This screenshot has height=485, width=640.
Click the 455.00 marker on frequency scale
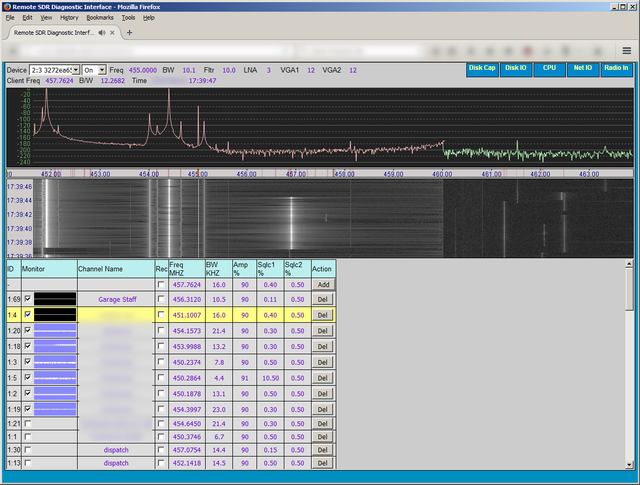198,174
